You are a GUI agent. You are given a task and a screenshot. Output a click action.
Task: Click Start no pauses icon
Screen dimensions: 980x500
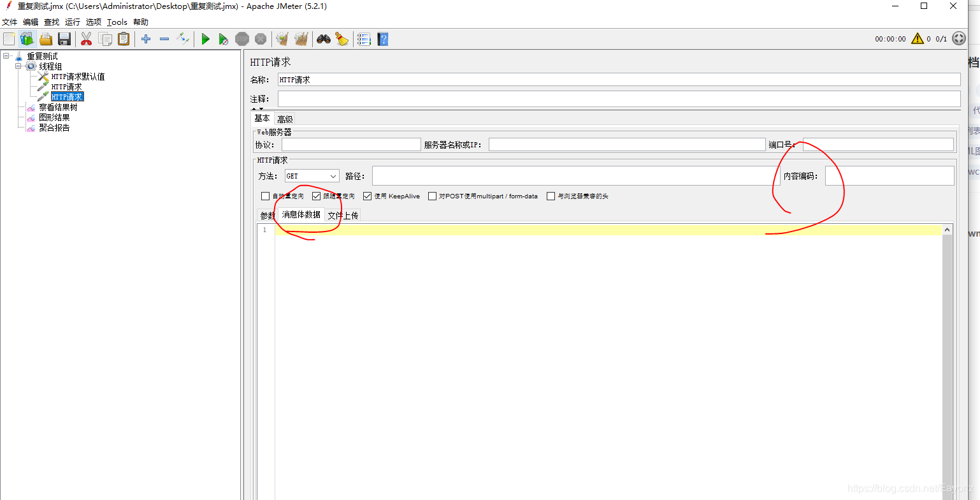click(224, 39)
